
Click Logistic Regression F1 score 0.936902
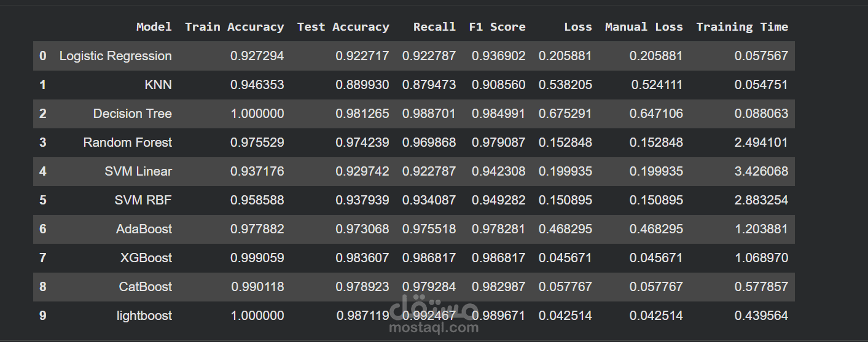499,56
